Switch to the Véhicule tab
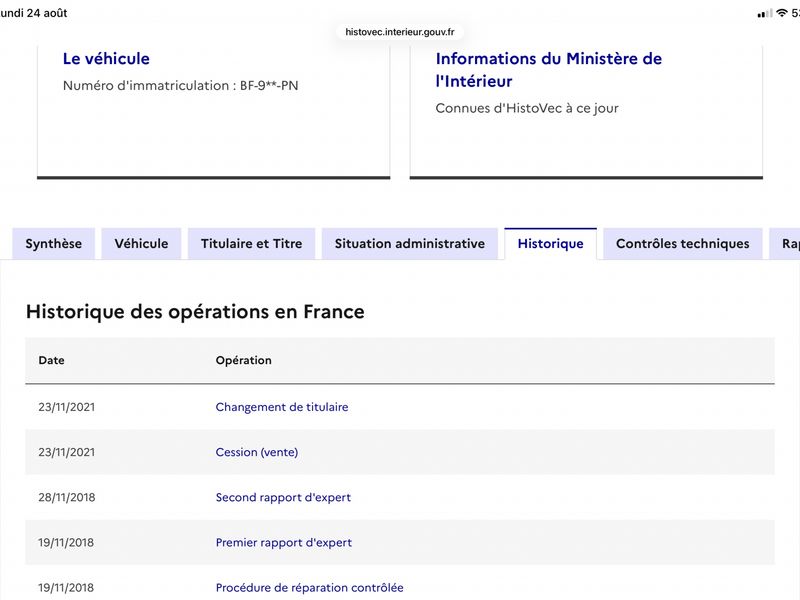The image size is (800, 600). point(141,244)
